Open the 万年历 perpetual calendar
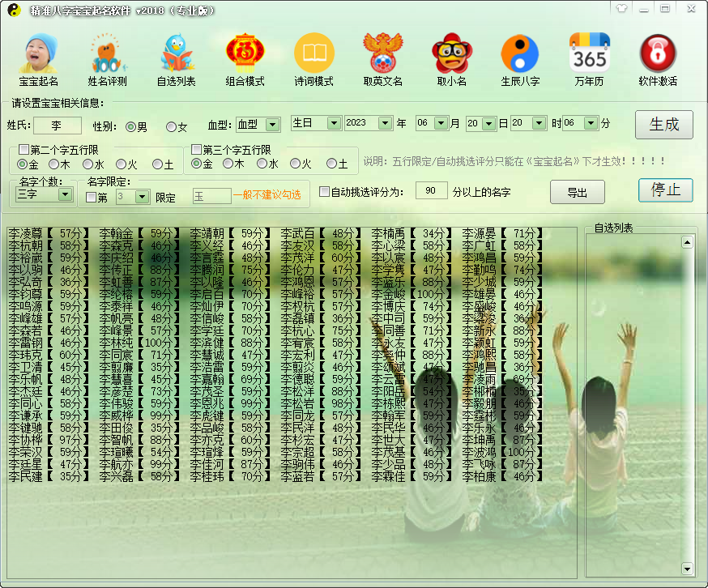Image resolution: width=708 pixels, height=588 pixels. [590, 57]
